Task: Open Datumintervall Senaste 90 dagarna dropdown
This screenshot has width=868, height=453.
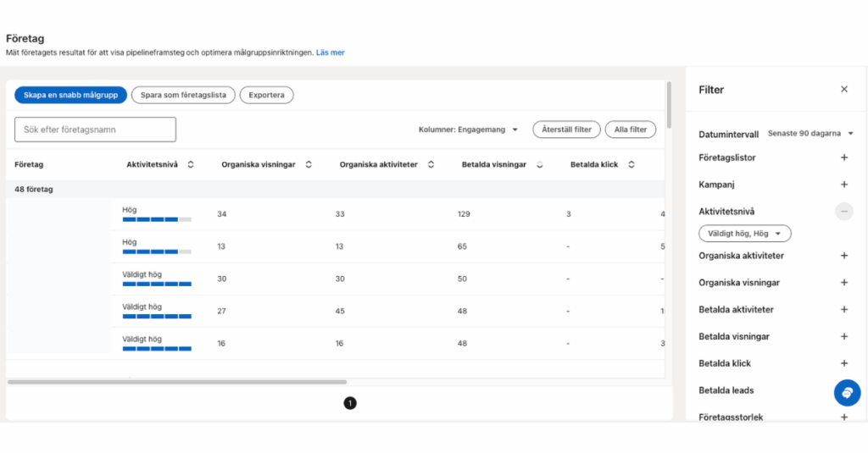Action: pos(810,134)
